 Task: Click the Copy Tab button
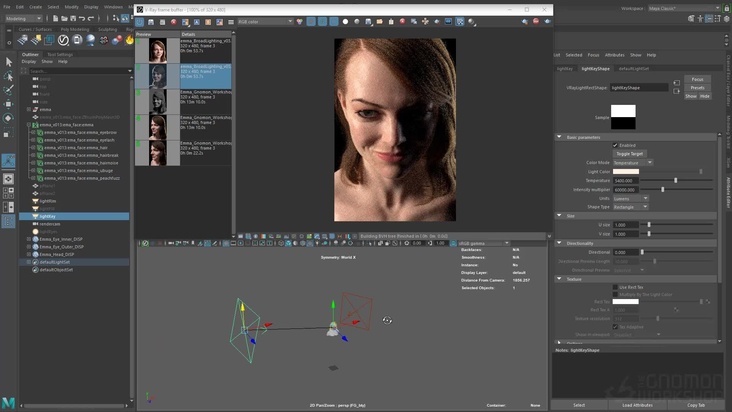(696, 405)
